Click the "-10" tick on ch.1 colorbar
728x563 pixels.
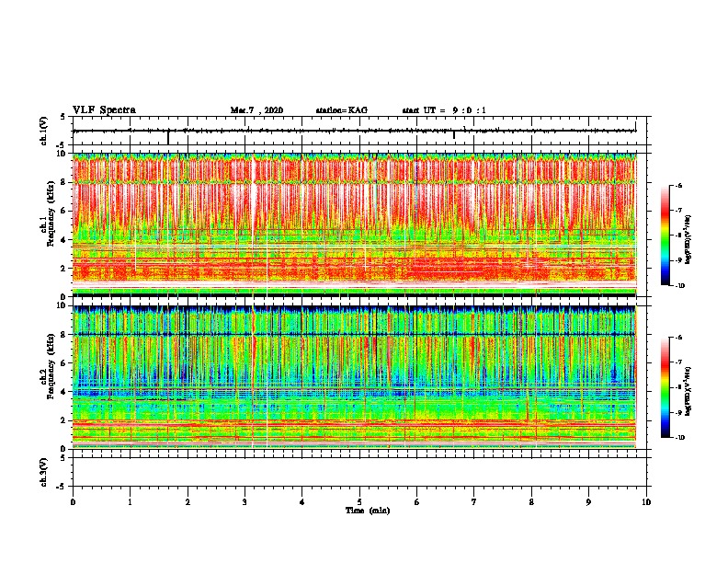(680, 286)
